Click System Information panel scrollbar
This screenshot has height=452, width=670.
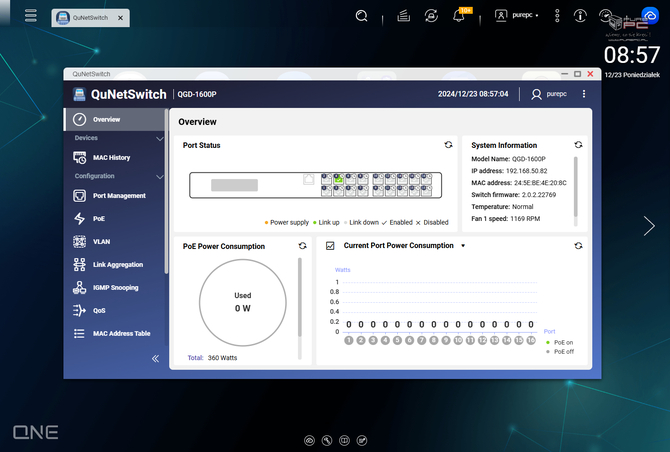click(576, 187)
